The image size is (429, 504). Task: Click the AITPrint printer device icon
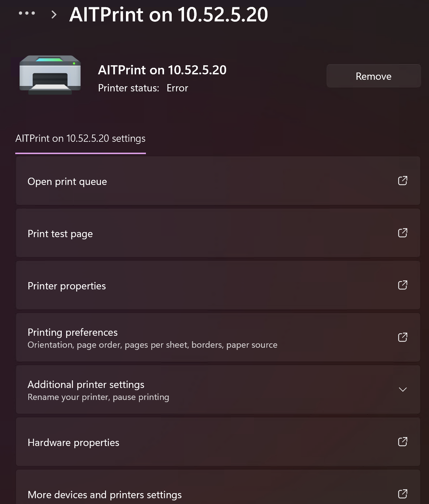(x=50, y=75)
